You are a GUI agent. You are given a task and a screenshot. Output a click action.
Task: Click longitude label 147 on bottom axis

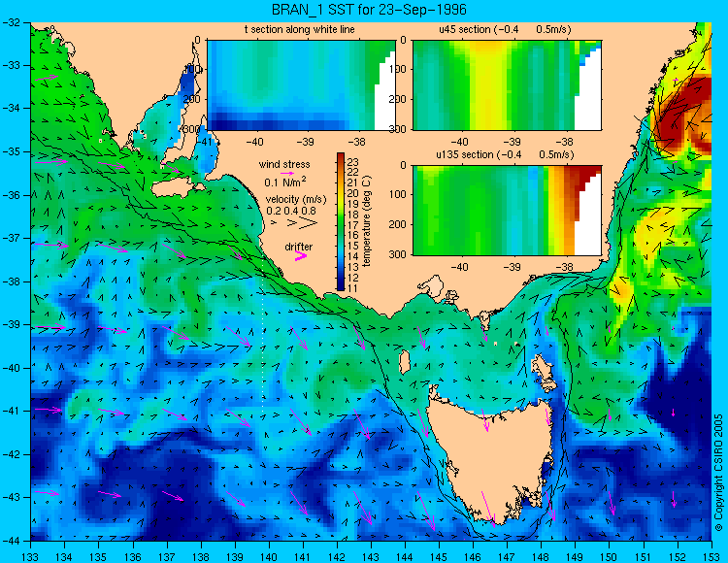pyautogui.click(x=507, y=556)
